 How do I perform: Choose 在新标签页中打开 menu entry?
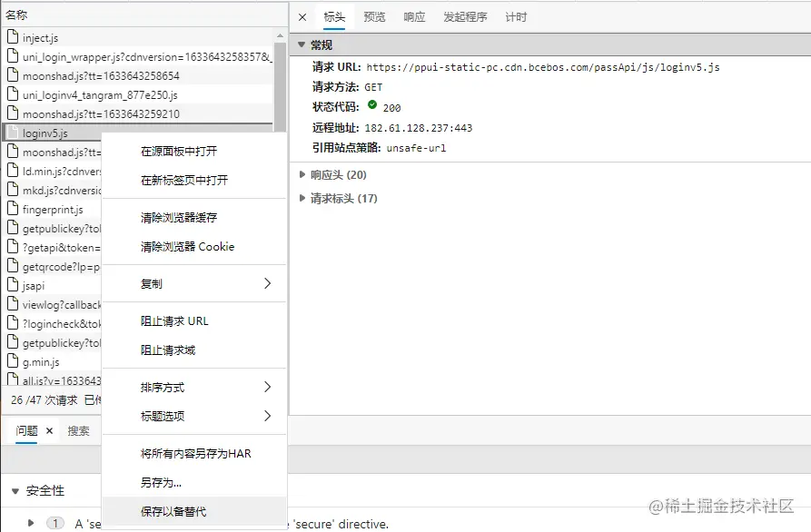pos(194,180)
